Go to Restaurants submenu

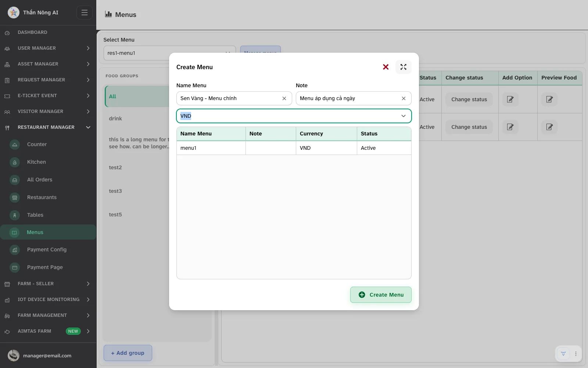42,197
